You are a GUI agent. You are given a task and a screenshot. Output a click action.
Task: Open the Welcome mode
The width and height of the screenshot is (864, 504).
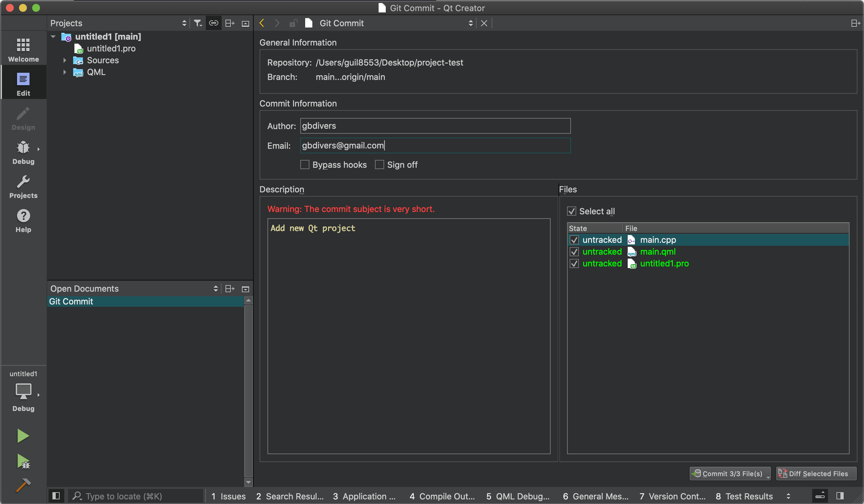(x=23, y=49)
